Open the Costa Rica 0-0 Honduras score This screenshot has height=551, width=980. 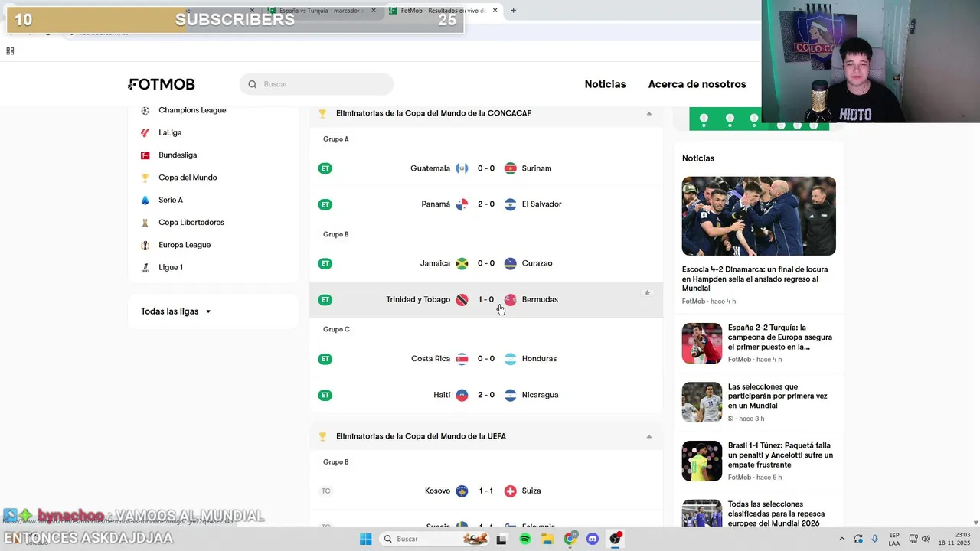pyautogui.click(x=486, y=359)
